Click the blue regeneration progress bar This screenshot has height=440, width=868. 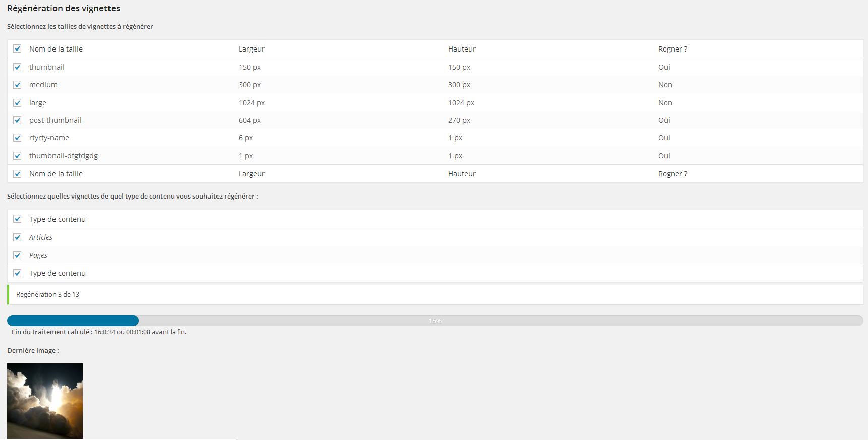[x=73, y=321]
